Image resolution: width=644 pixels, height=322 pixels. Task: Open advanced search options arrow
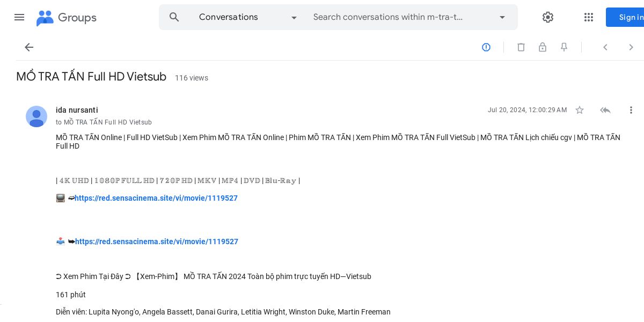coord(502,17)
